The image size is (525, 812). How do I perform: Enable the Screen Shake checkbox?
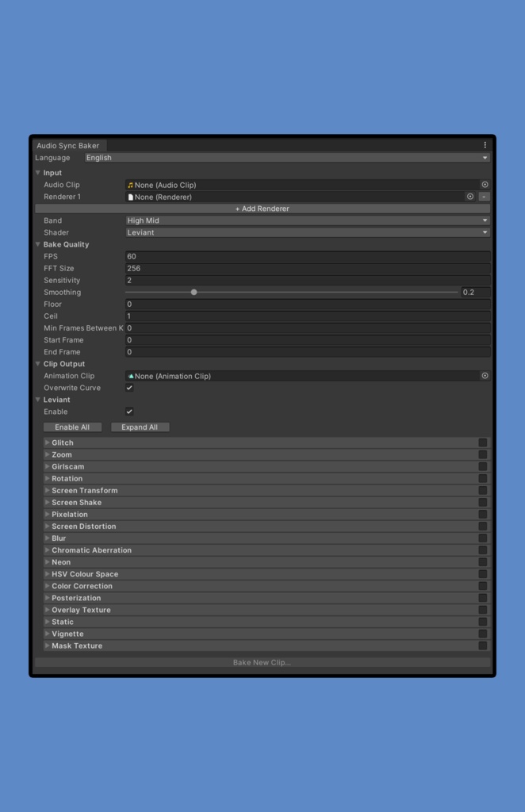coord(482,502)
